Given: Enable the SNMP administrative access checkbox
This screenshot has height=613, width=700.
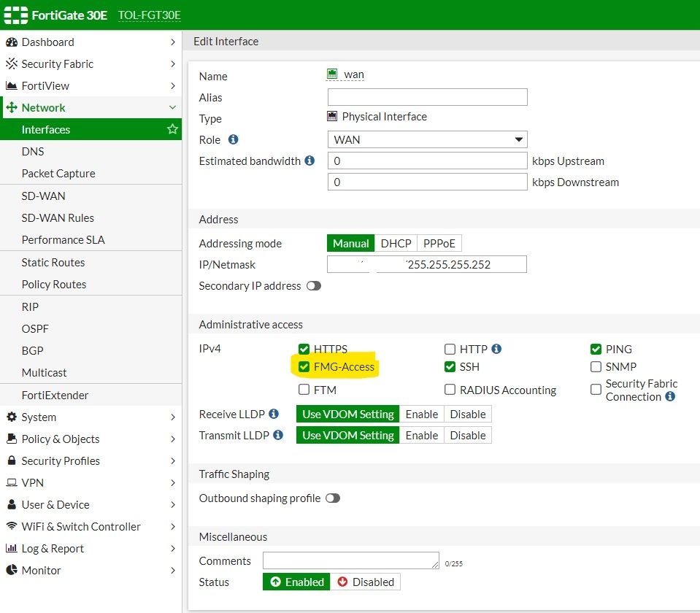Looking at the screenshot, I should pyautogui.click(x=596, y=367).
